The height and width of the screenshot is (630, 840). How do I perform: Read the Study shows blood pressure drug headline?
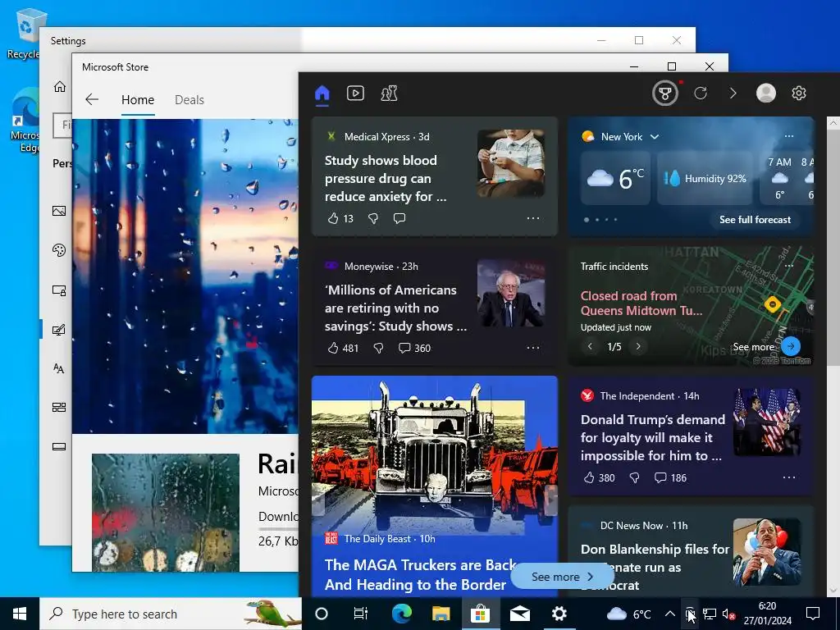coord(386,178)
